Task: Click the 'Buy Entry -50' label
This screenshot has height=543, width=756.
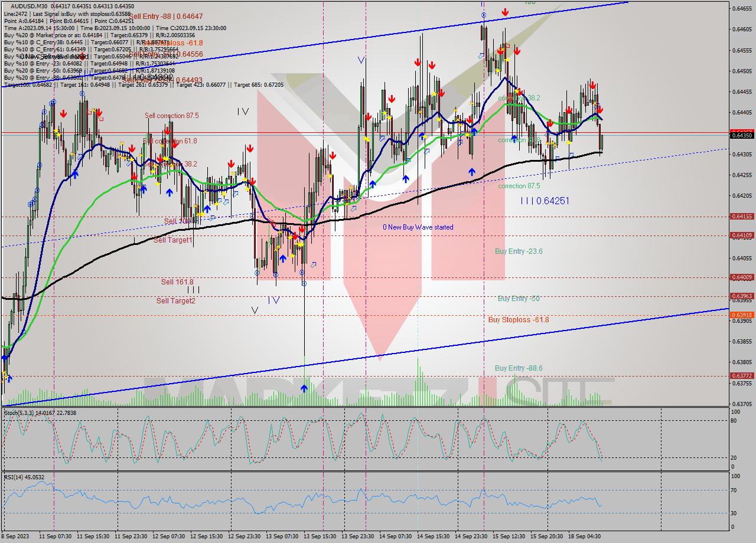Action: (519, 299)
